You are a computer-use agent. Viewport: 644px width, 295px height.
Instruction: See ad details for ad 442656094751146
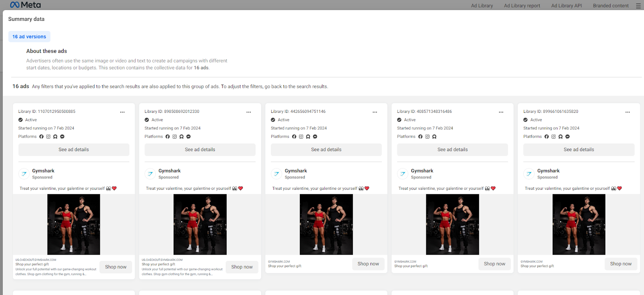click(x=326, y=150)
